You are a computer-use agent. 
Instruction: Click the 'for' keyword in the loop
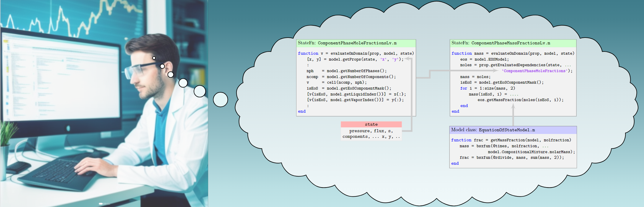coord(463,88)
